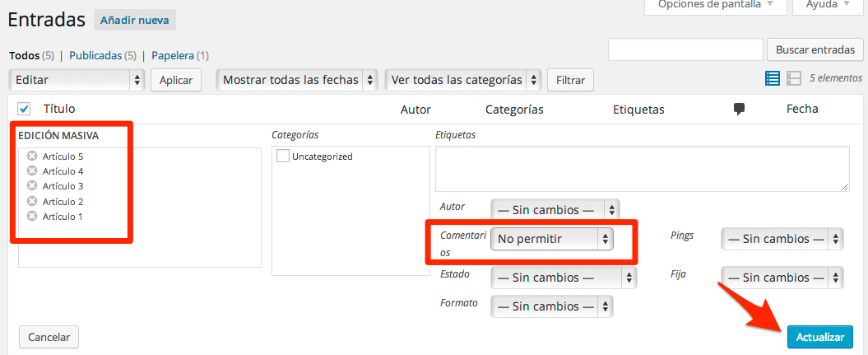Cancel the bulk edit

point(49,337)
